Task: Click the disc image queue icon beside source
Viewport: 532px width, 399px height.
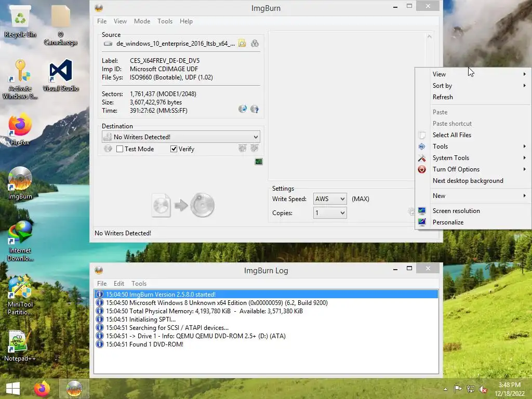Action: click(255, 44)
